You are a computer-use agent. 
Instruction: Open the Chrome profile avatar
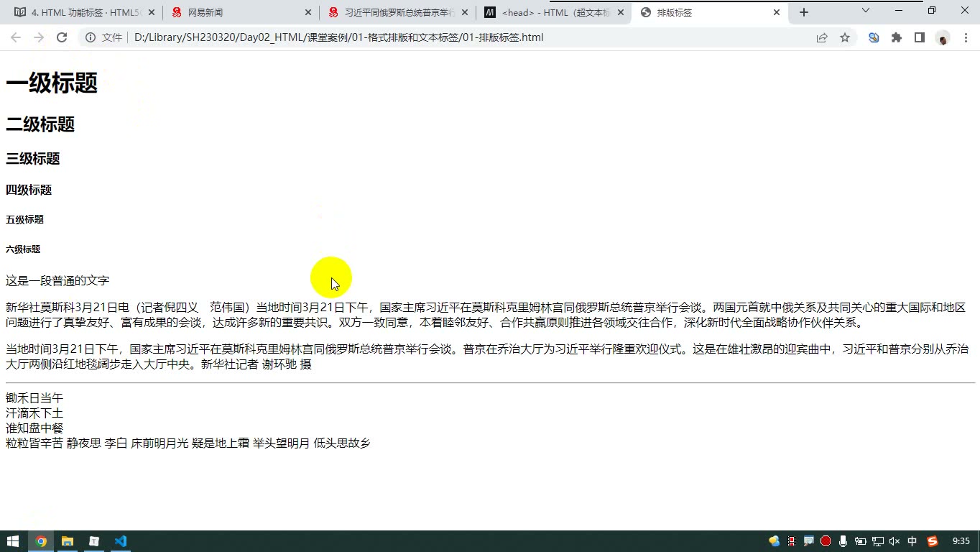click(x=943, y=37)
